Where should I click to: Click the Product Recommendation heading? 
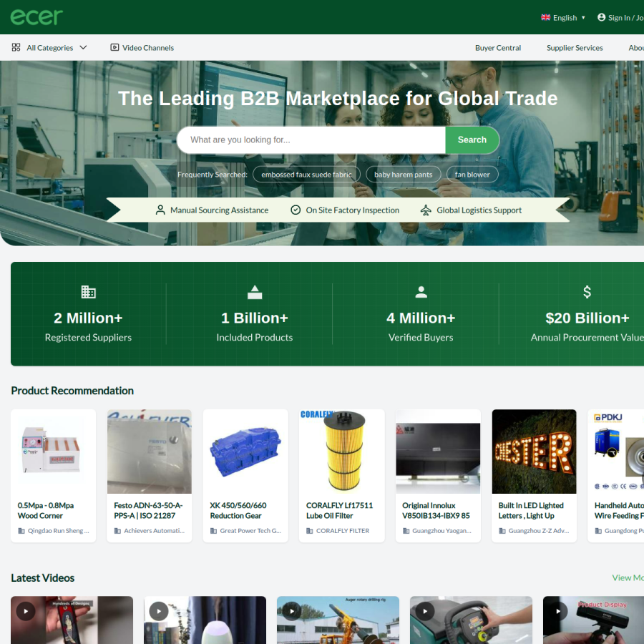[72, 391]
